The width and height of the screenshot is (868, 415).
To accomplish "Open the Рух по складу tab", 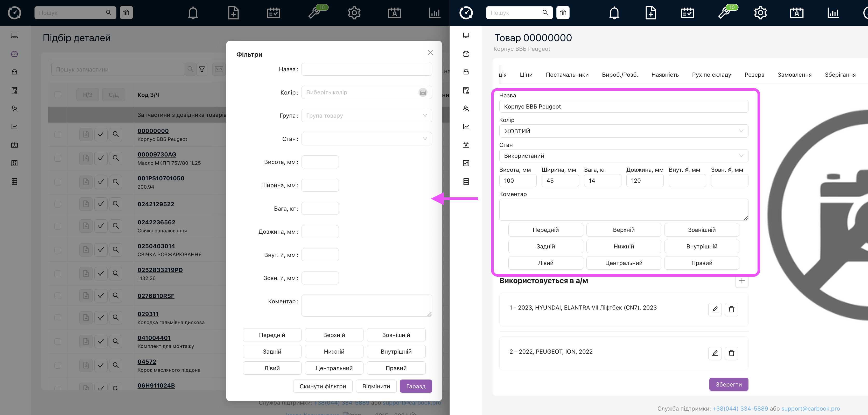I will click(711, 75).
